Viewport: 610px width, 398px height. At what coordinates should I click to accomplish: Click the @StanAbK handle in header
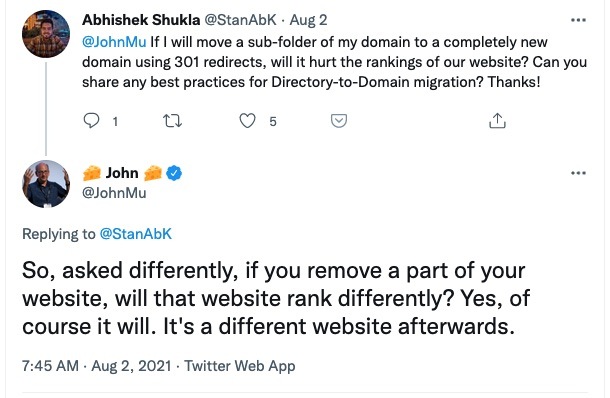240,20
